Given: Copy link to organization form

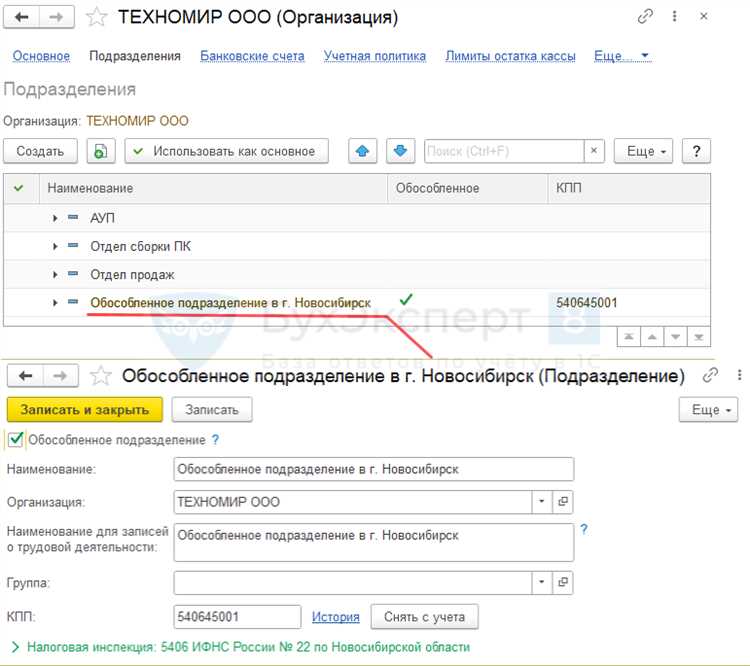Looking at the screenshot, I should [645, 17].
